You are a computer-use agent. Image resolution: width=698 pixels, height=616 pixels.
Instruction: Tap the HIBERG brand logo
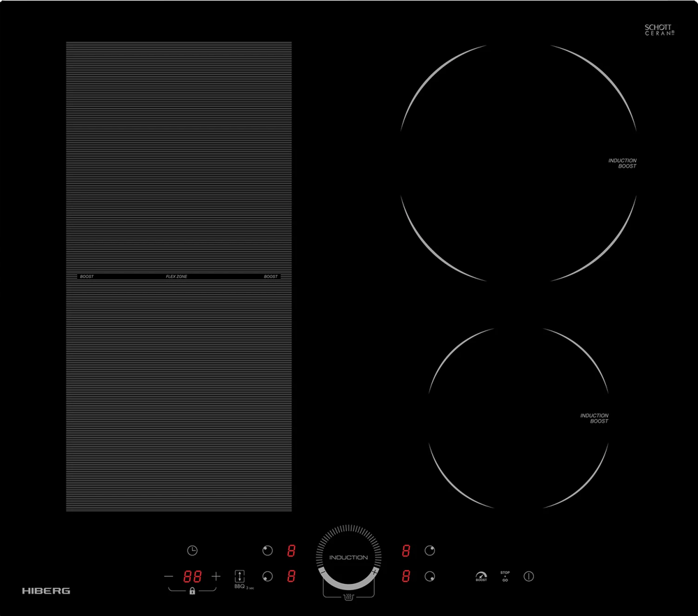(46, 591)
